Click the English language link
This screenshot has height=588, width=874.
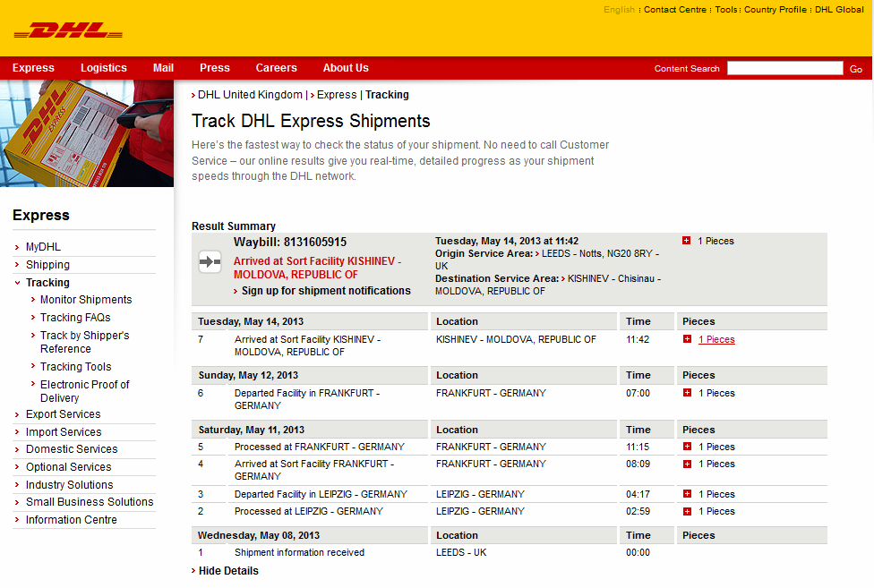tap(619, 10)
